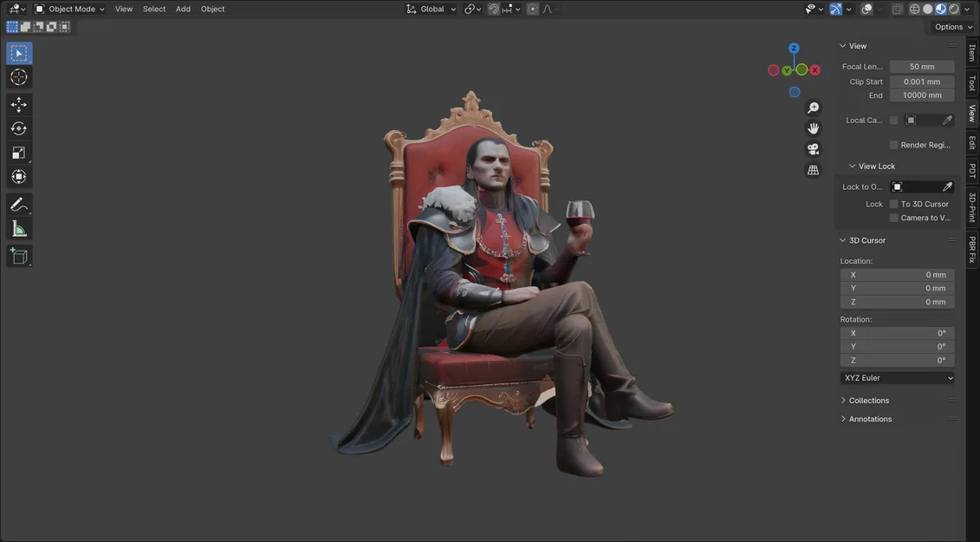Select the Scale tool

[18, 153]
